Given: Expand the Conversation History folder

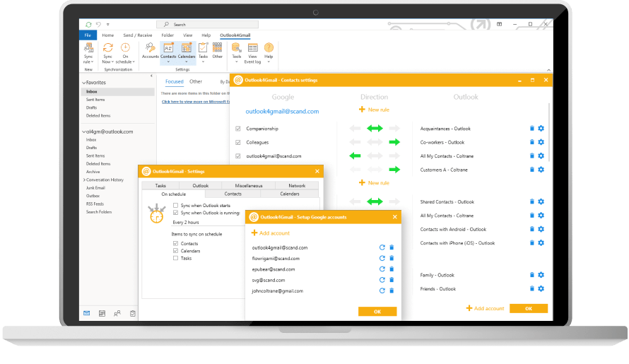Looking at the screenshot, I should tap(84, 180).
